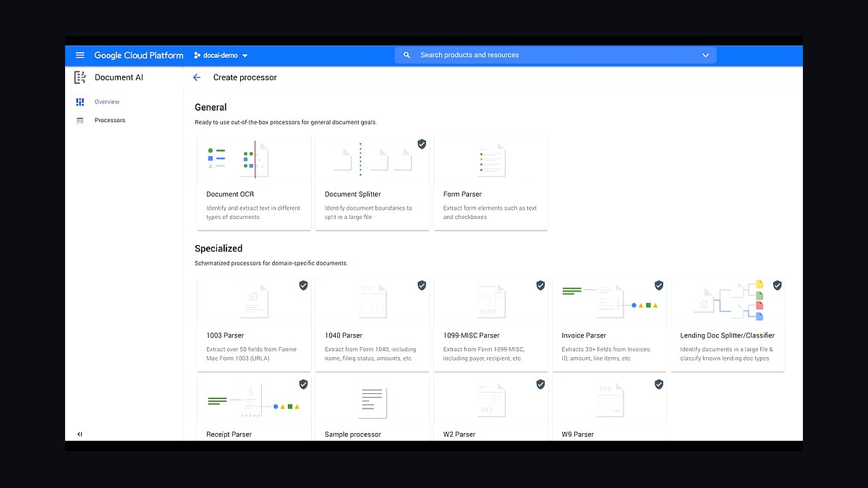Select the Sample processor card
The height and width of the screenshot is (488, 868).
(x=373, y=408)
